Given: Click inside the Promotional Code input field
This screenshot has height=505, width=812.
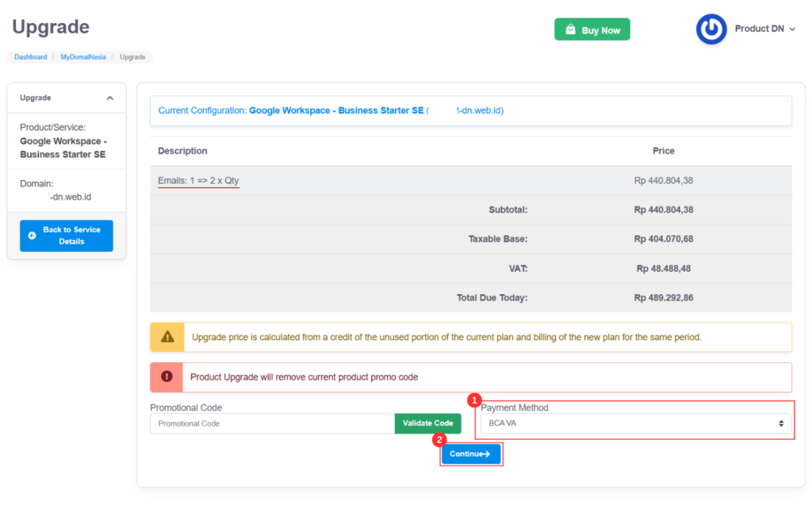Looking at the screenshot, I should click(270, 423).
